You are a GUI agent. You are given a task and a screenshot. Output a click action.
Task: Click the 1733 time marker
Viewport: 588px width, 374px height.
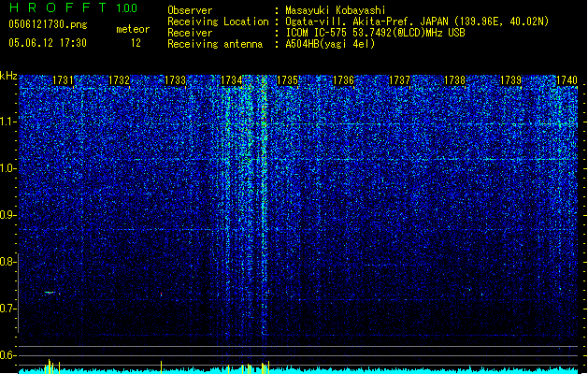(175, 80)
